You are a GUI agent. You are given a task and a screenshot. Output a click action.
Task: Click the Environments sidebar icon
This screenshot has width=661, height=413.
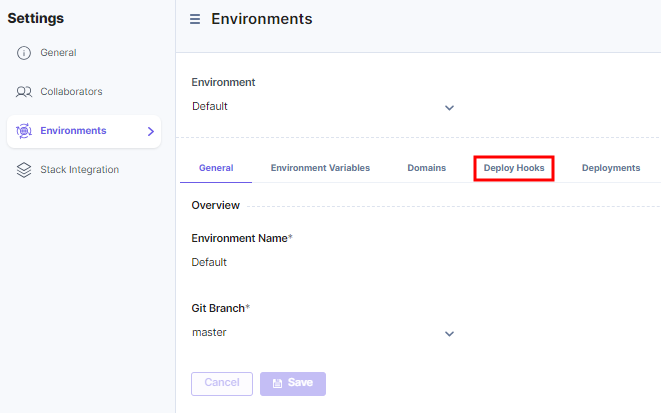pyautogui.click(x=24, y=131)
